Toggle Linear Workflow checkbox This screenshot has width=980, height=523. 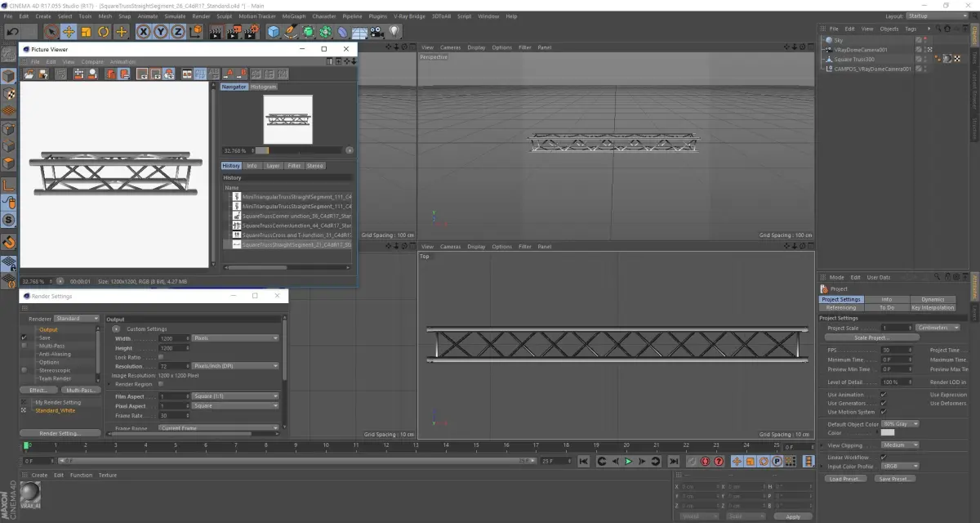(x=883, y=458)
